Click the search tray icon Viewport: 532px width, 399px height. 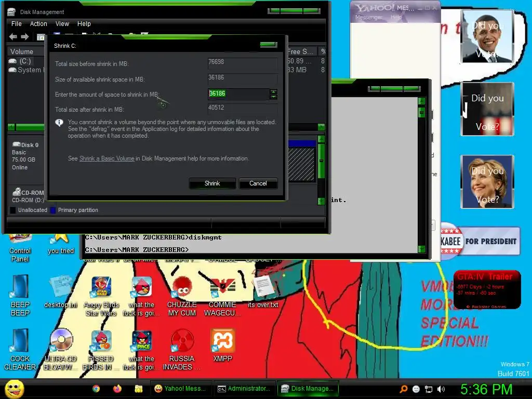coord(403,389)
